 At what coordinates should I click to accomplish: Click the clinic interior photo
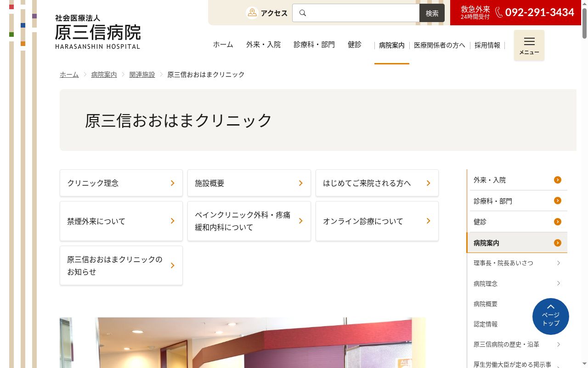(243, 343)
